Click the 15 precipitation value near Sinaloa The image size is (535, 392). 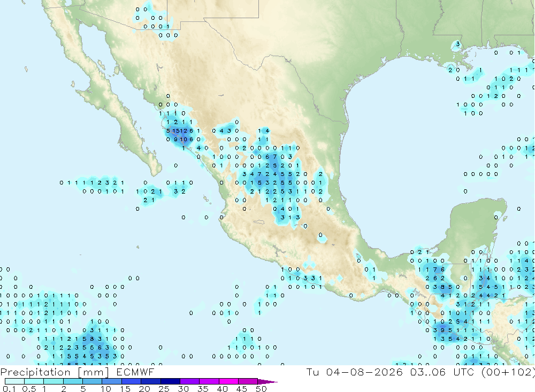(x=175, y=130)
